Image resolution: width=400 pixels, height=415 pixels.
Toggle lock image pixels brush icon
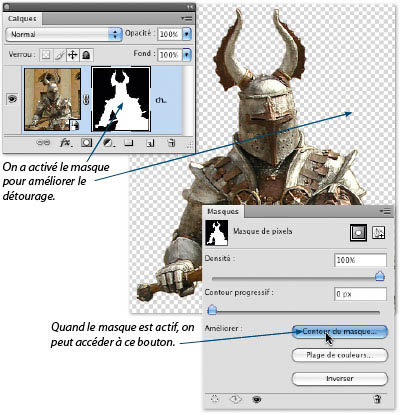(x=59, y=55)
